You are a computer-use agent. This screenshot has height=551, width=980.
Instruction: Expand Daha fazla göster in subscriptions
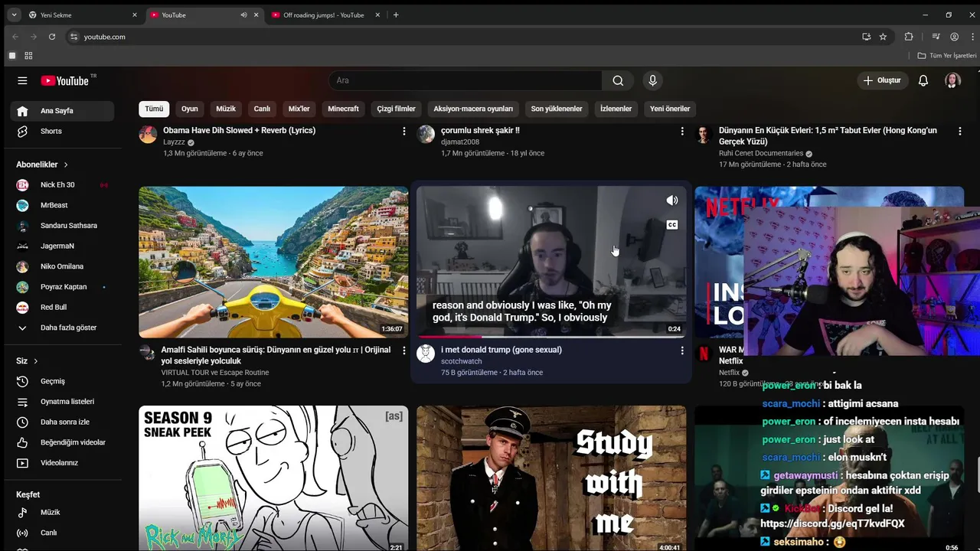[x=62, y=328]
